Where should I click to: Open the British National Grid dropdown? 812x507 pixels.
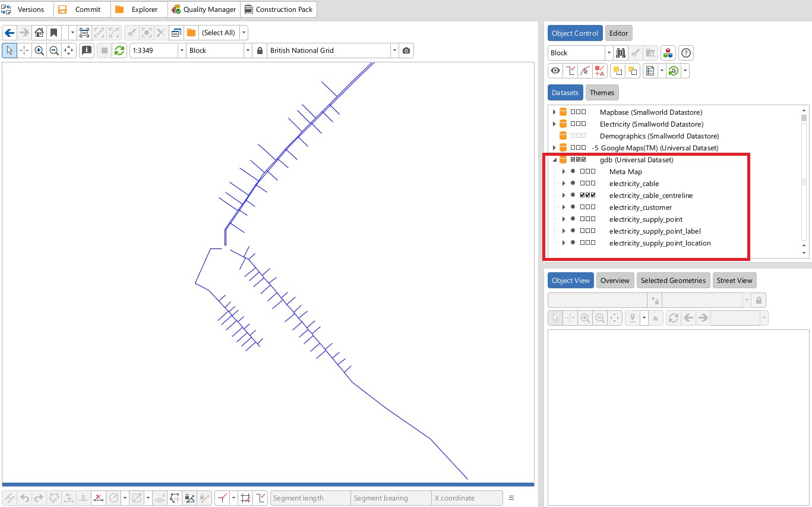click(x=394, y=51)
